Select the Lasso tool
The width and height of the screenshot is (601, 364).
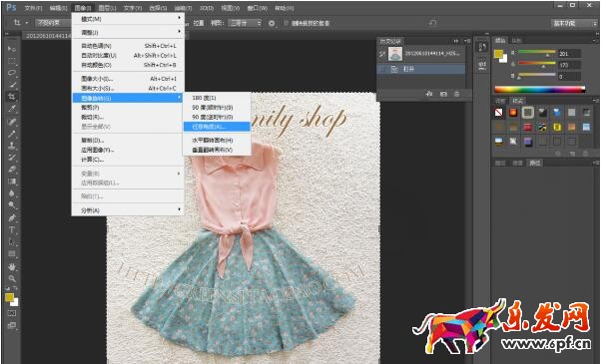(x=12, y=73)
